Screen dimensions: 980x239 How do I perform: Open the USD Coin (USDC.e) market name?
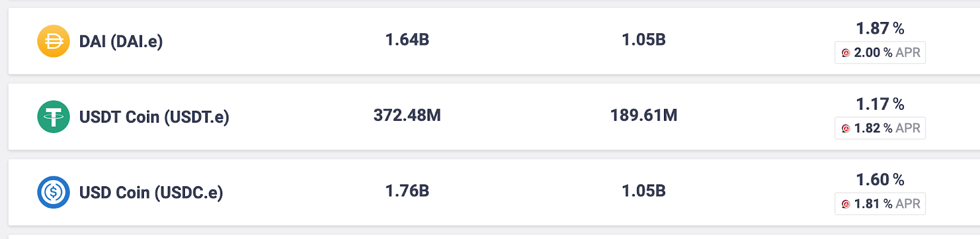(151, 193)
